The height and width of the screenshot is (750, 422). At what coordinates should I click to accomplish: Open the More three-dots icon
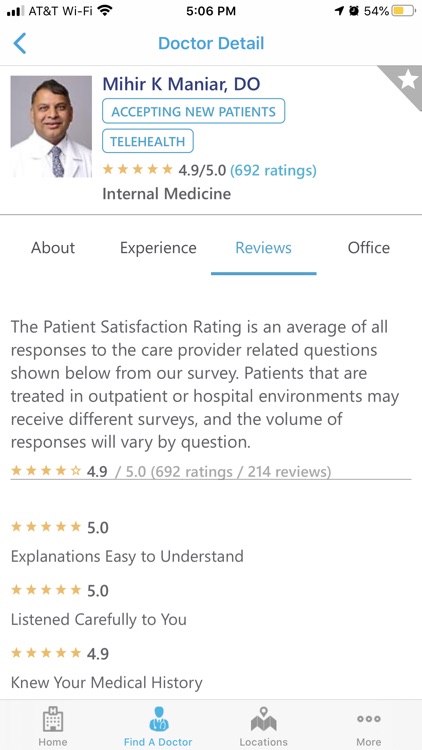[369, 719]
